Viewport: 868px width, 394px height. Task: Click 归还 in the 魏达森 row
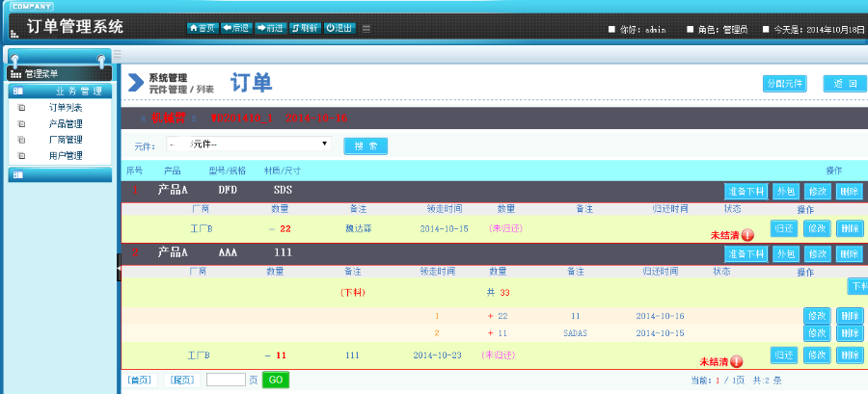click(784, 228)
